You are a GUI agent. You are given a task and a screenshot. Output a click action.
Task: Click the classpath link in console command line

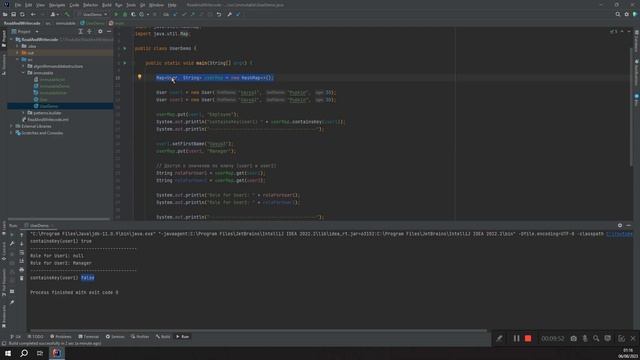point(619,234)
